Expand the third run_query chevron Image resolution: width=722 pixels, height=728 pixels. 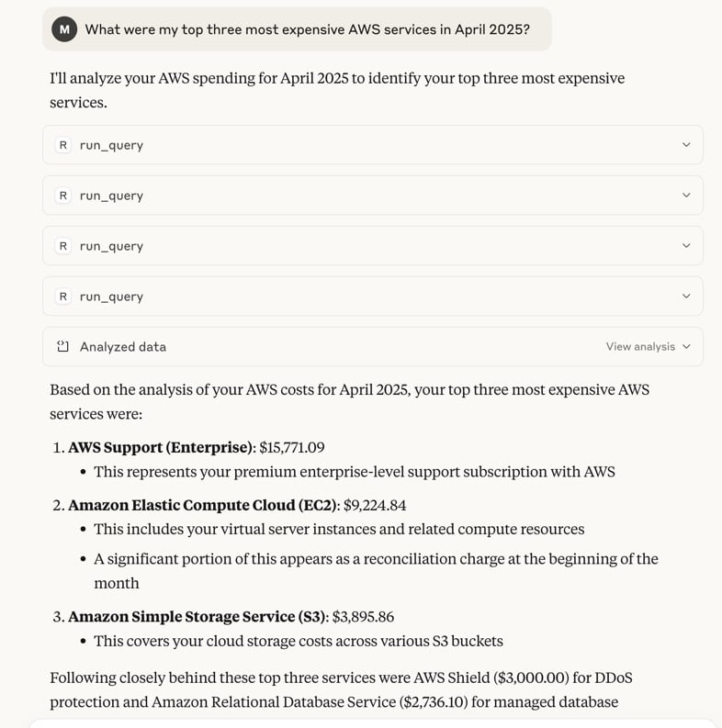686,246
